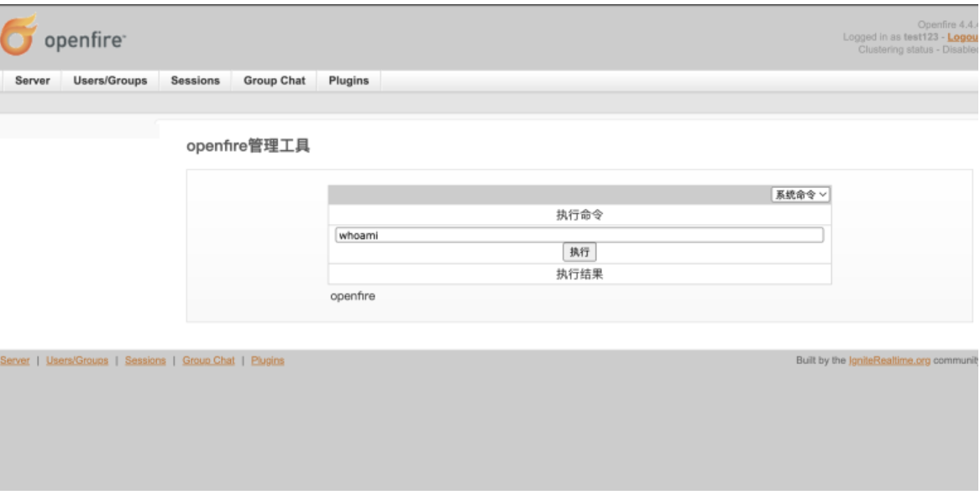Click the test123 logged-in username
The image size is (980, 500).
pos(920,38)
